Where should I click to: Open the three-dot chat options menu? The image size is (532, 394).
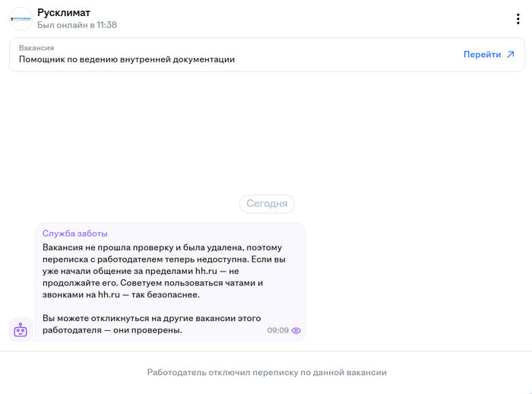pos(518,19)
